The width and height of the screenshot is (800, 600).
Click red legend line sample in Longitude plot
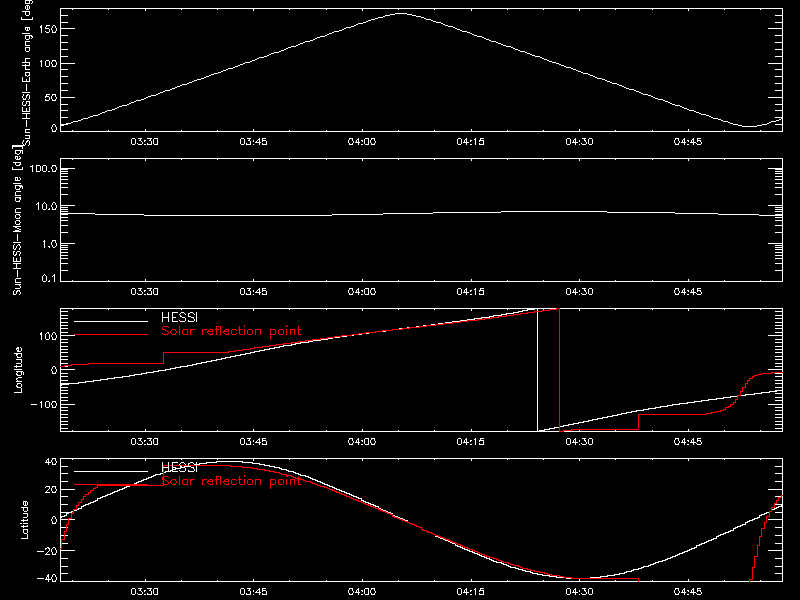(x=111, y=335)
